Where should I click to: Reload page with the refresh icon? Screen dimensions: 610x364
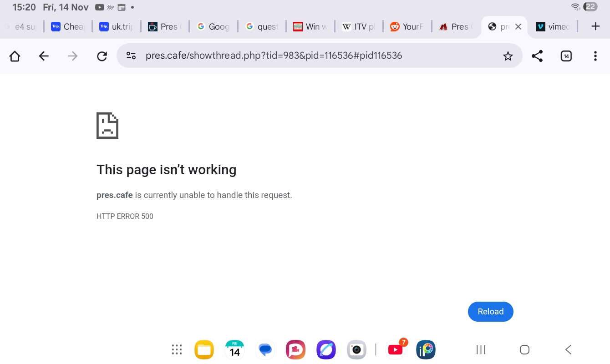click(102, 56)
